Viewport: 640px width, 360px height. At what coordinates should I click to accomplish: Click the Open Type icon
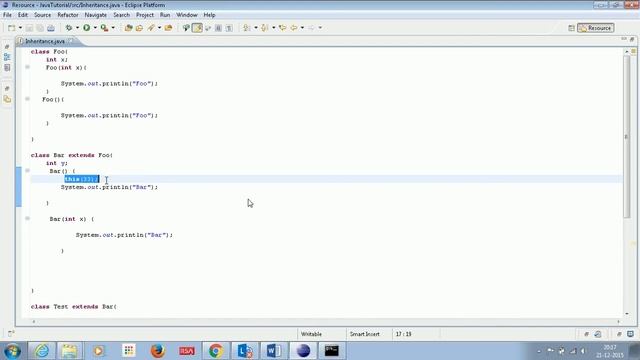pos(139,28)
